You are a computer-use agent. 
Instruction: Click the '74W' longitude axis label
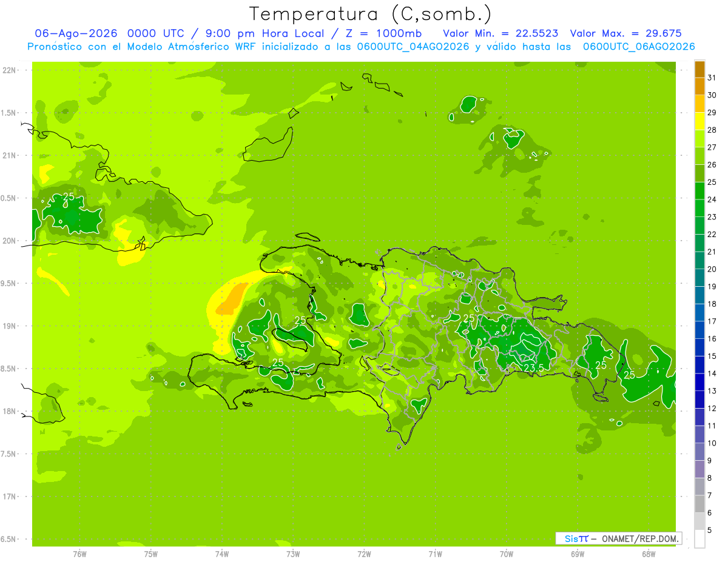pos(222,554)
